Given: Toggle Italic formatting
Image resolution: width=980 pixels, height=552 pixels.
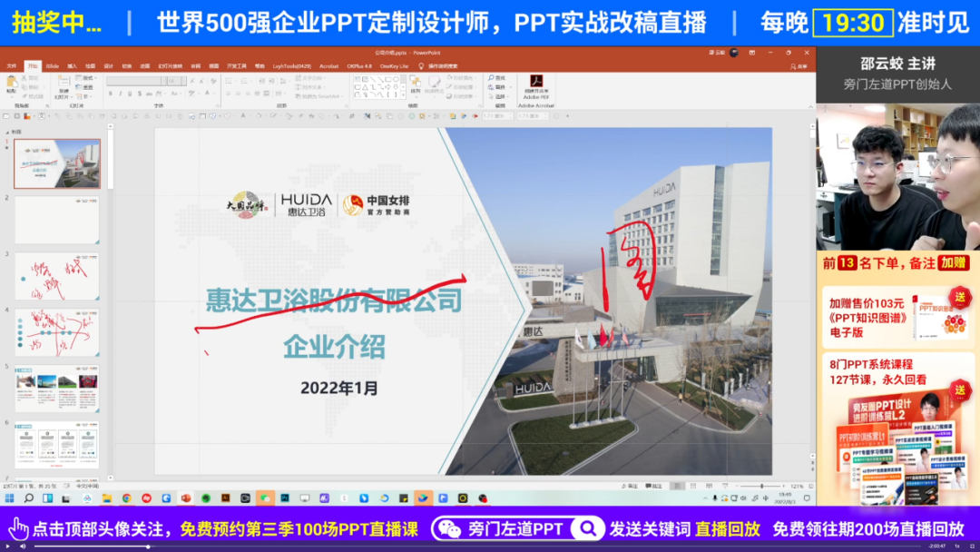Looking at the screenshot, I should [x=120, y=94].
